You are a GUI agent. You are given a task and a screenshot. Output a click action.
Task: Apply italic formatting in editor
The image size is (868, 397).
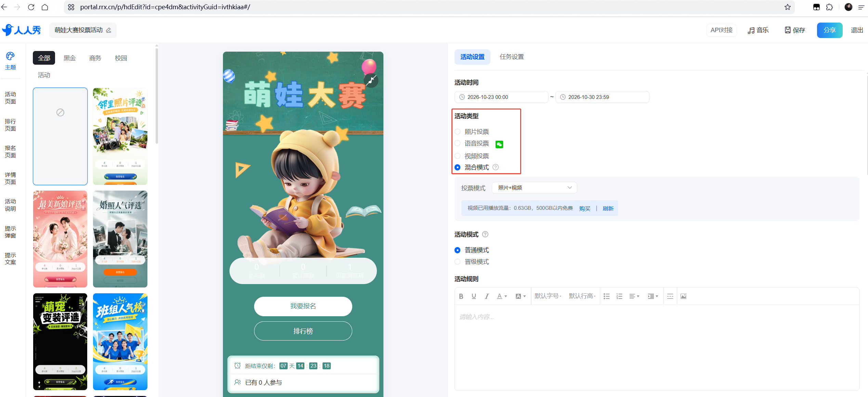[487, 296]
